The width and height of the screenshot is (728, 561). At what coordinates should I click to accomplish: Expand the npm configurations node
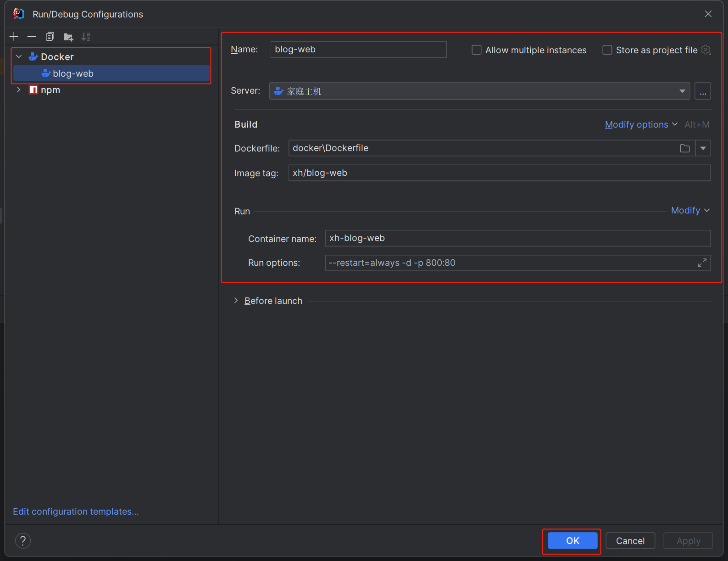click(18, 90)
